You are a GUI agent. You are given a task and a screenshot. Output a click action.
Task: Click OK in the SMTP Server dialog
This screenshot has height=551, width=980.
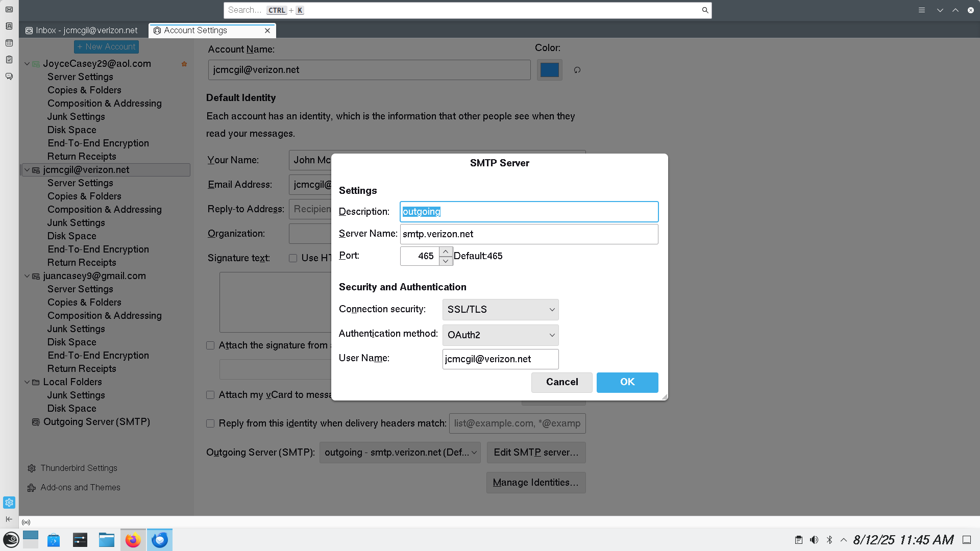point(627,382)
